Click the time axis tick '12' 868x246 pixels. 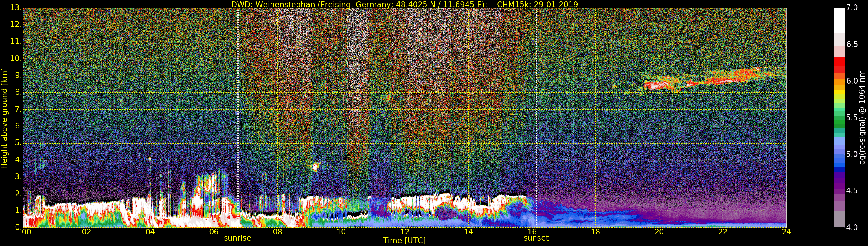click(405, 232)
